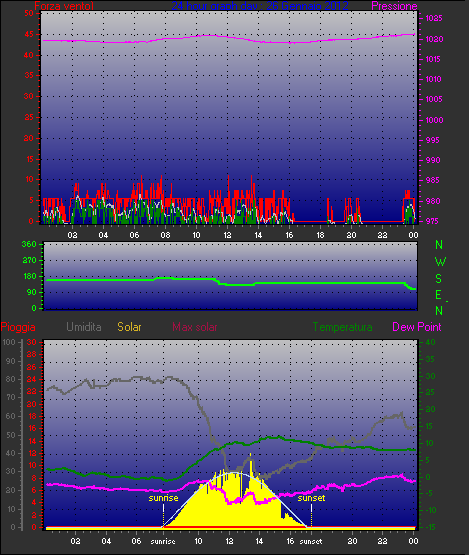
Task: Click the 'Forza vento' wind speed label
Action: [64, 6]
